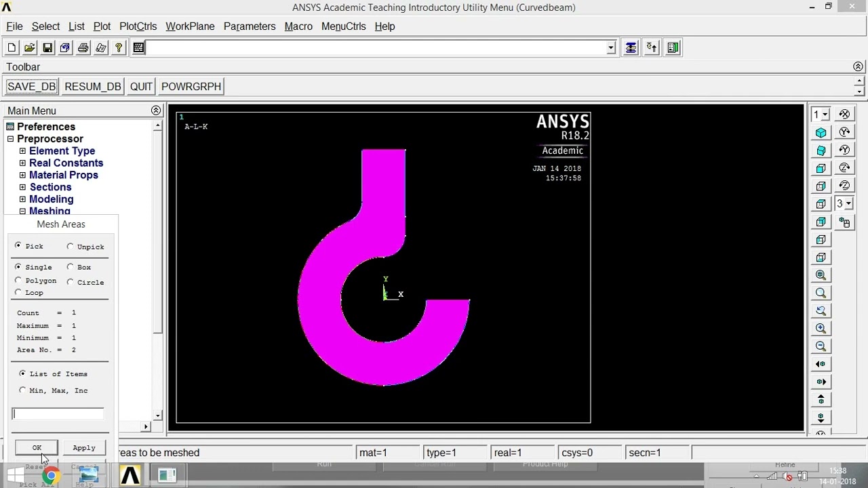
Task: Select the Circle picking mode
Action: 70,281
